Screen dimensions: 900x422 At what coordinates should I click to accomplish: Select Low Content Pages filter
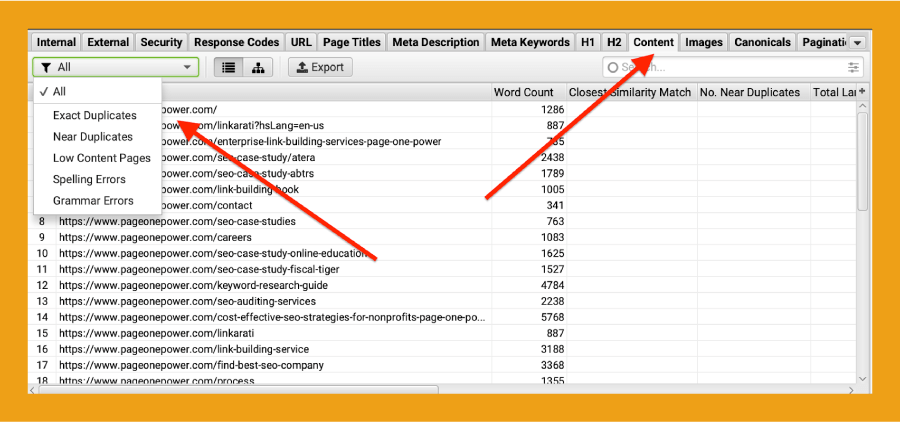point(101,158)
